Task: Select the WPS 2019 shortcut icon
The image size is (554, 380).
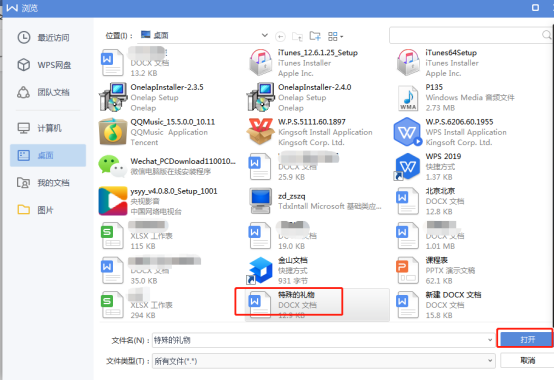Action: click(407, 167)
